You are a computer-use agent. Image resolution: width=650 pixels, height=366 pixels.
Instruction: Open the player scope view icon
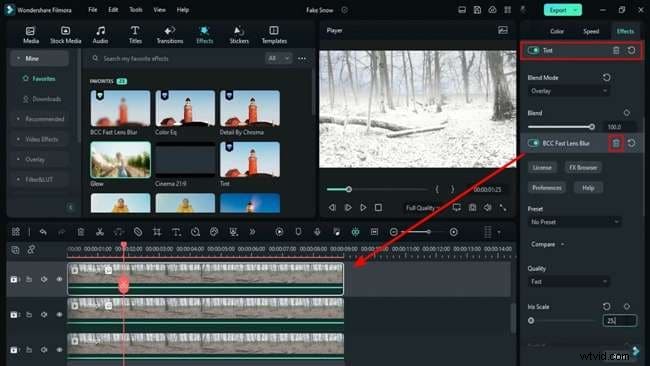pos(503,30)
